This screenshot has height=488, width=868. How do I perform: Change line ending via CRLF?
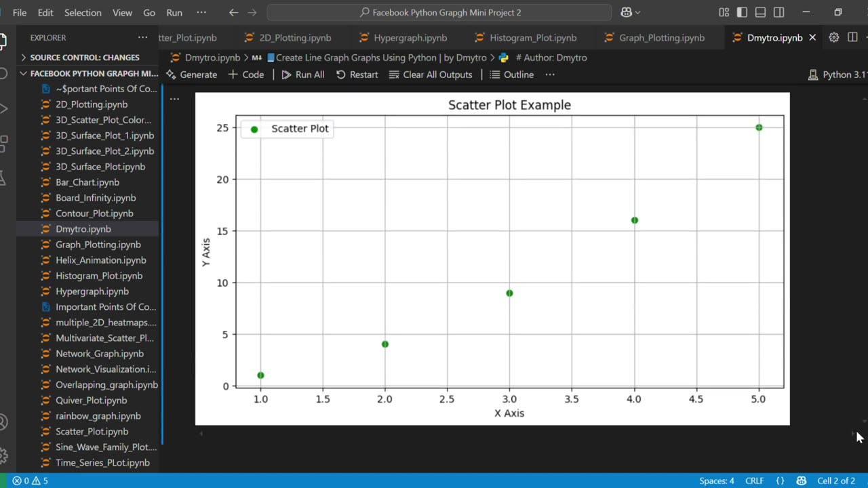(754, 481)
